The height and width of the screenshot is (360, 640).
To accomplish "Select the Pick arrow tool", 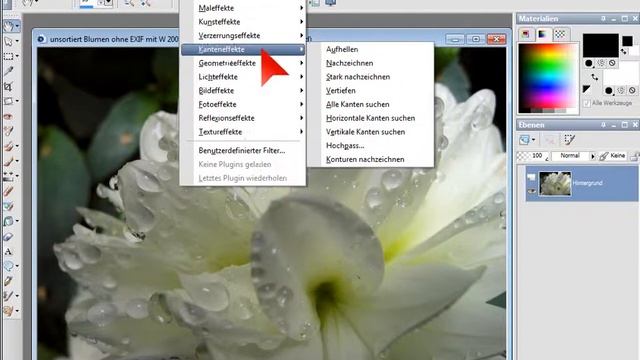I will [x=8, y=41].
